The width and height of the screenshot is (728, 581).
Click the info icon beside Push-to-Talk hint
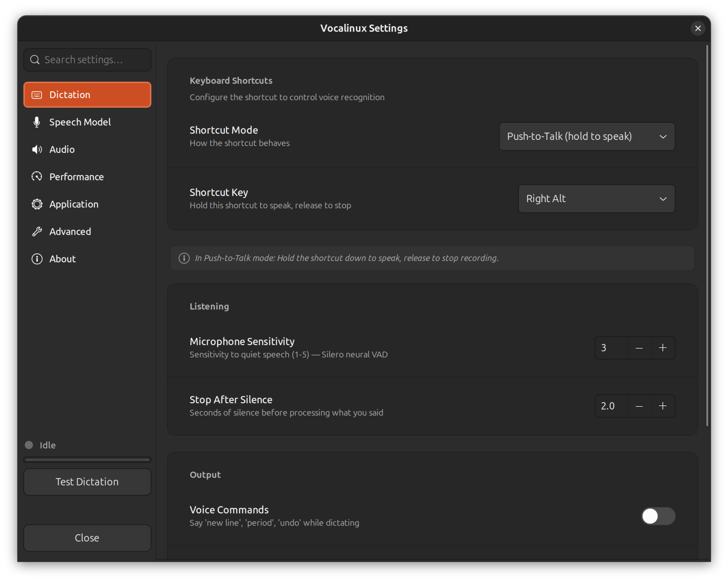click(x=184, y=258)
